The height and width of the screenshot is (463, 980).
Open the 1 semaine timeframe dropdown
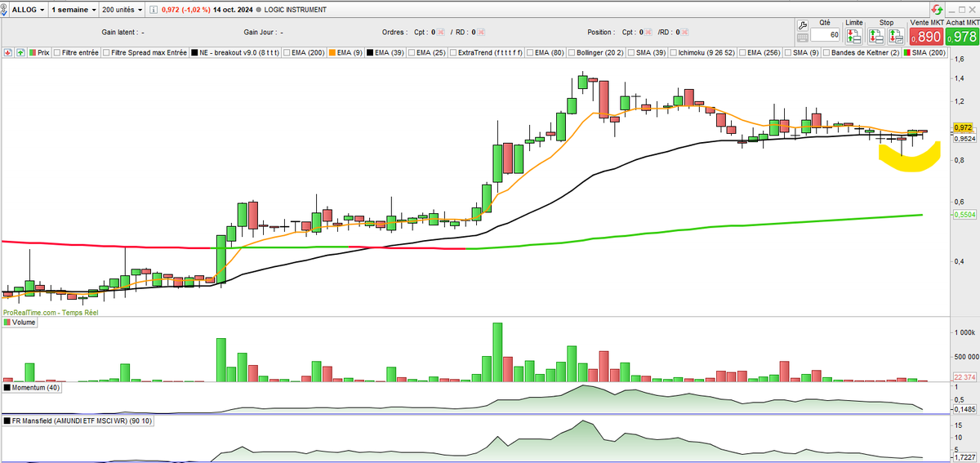point(73,10)
